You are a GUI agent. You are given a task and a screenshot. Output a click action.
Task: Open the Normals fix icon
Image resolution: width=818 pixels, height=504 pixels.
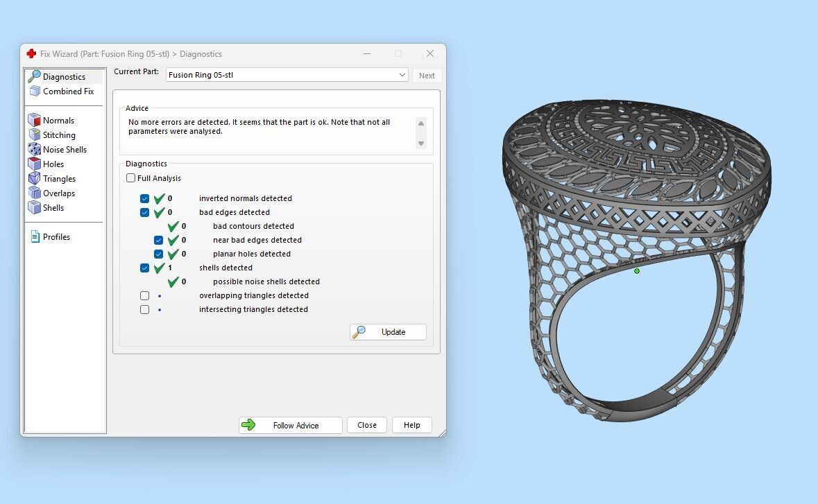(x=35, y=121)
